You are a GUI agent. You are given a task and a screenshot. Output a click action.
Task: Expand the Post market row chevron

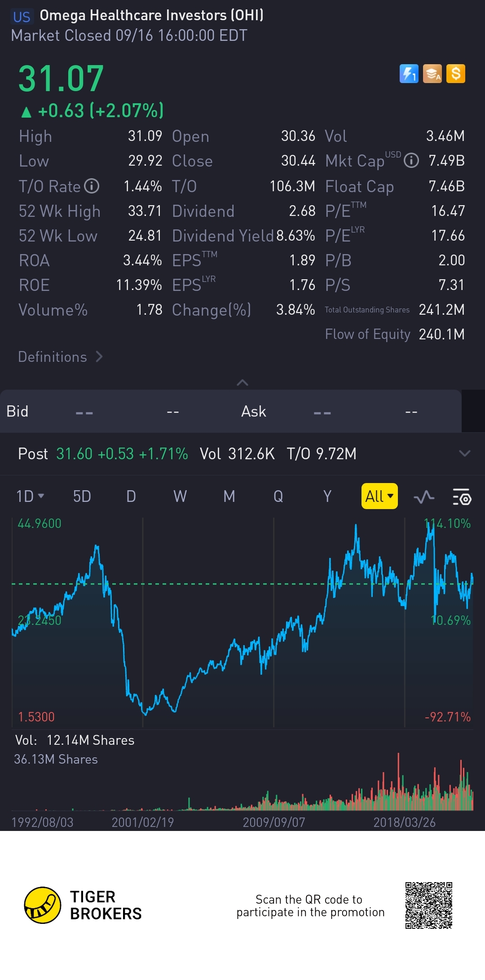pos(465,453)
